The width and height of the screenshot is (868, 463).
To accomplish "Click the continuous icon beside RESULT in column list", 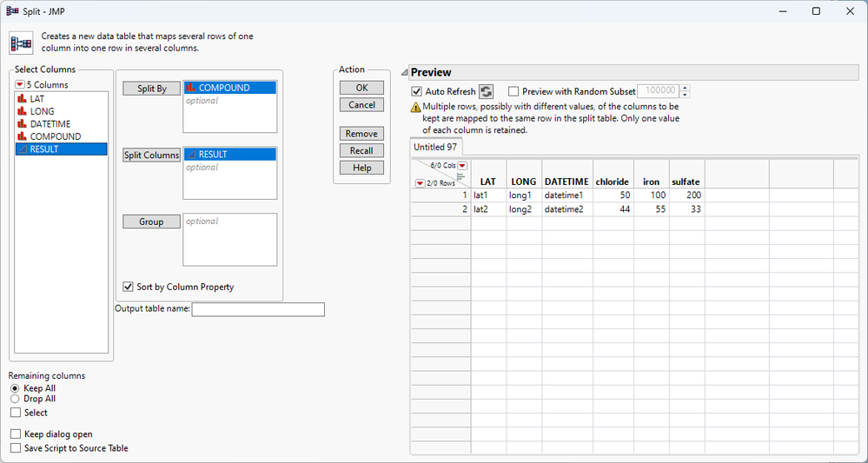I will [x=22, y=149].
